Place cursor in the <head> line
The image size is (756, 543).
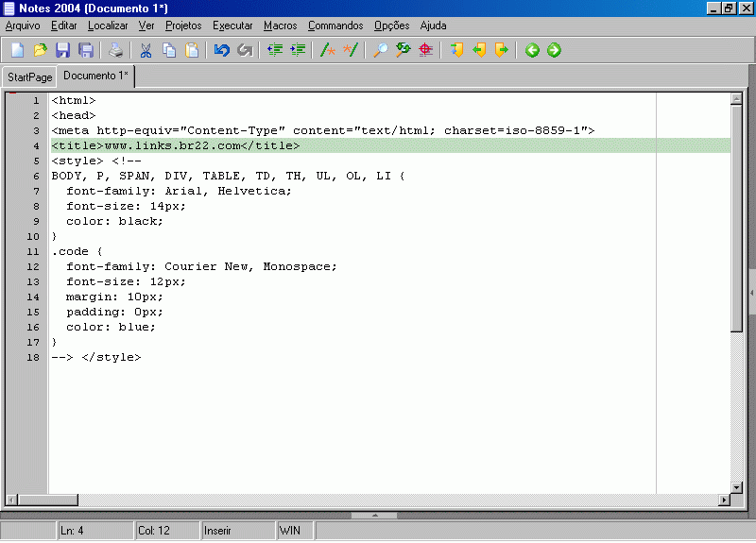(74, 115)
